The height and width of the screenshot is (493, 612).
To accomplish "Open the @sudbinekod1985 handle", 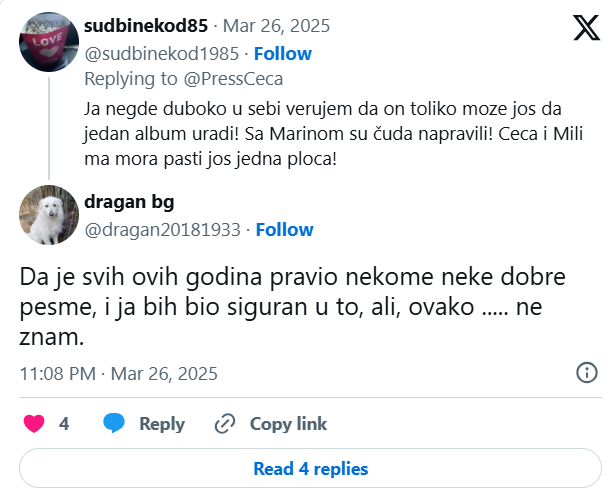I will tap(162, 53).
